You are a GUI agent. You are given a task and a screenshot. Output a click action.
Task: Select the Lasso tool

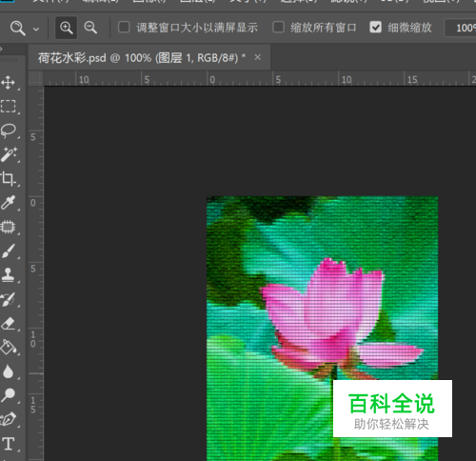tap(9, 130)
